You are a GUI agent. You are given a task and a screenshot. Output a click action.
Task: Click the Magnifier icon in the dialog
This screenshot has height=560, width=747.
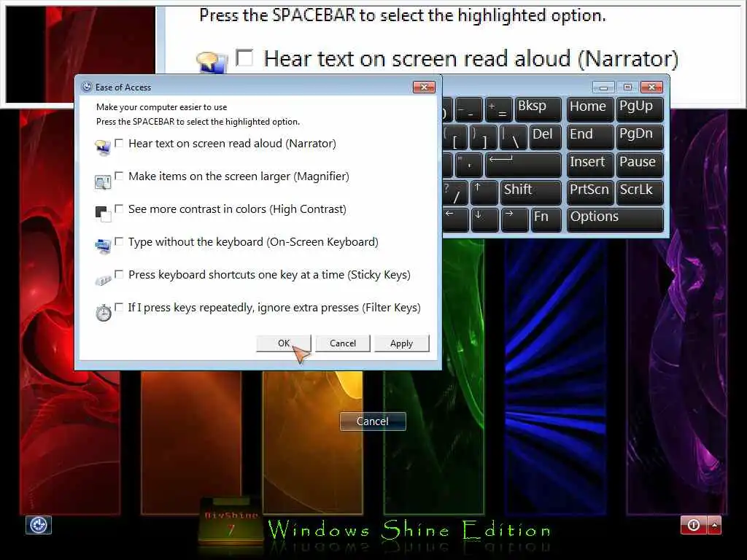tap(103, 182)
